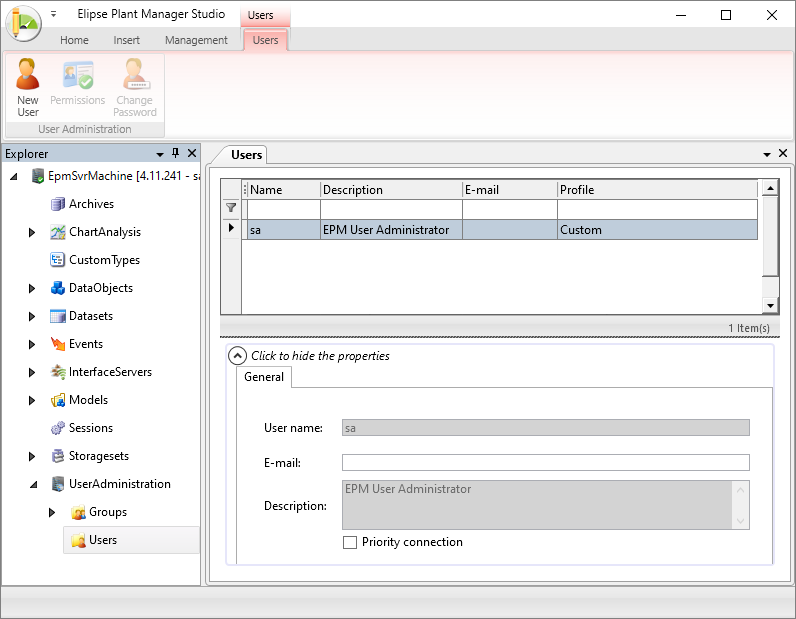Image resolution: width=796 pixels, height=619 pixels.
Task: Click the Change Password icon
Action: (x=135, y=74)
